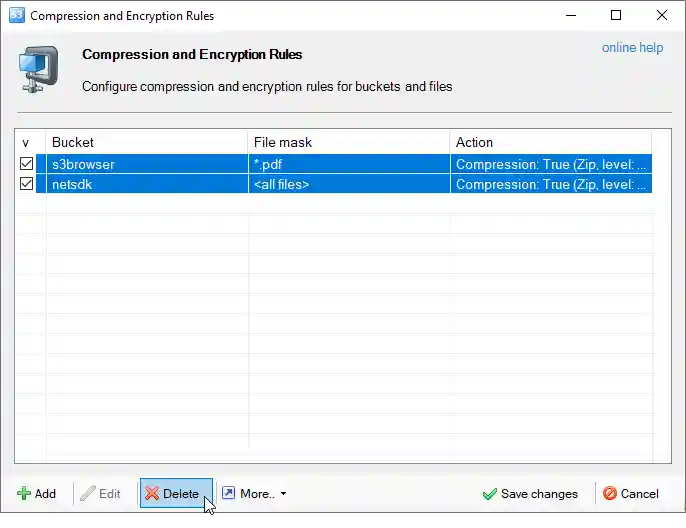Select the s3browser Compression action cell
This screenshot has width=686, height=528.
tap(550, 164)
